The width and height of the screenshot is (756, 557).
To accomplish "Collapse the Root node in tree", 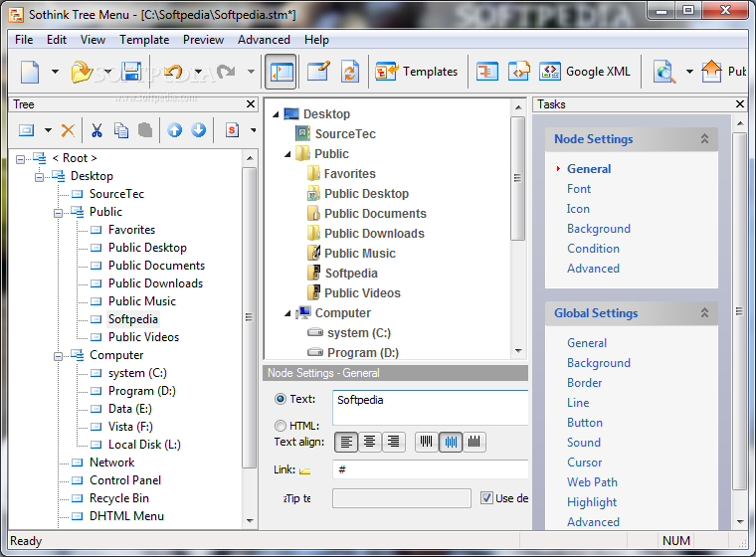I will pos(20,159).
